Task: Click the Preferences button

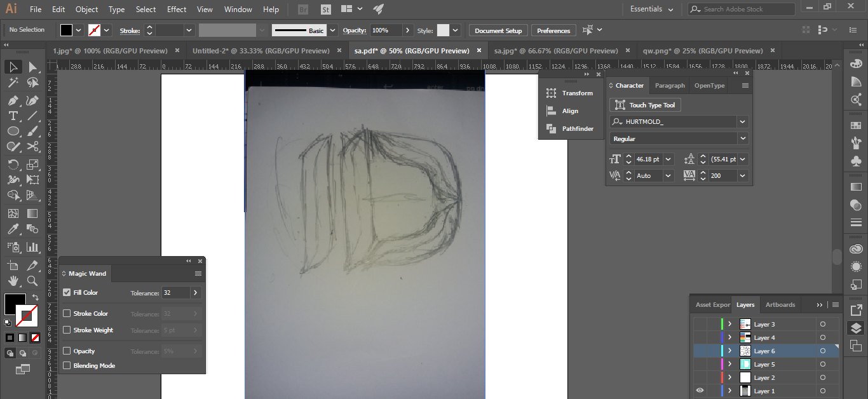Action: click(553, 30)
